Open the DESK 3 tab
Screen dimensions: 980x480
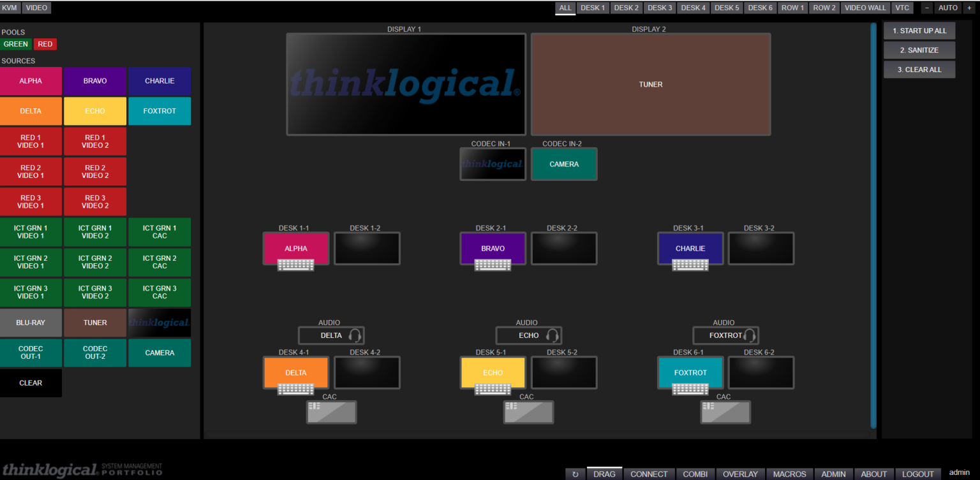click(659, 7)
